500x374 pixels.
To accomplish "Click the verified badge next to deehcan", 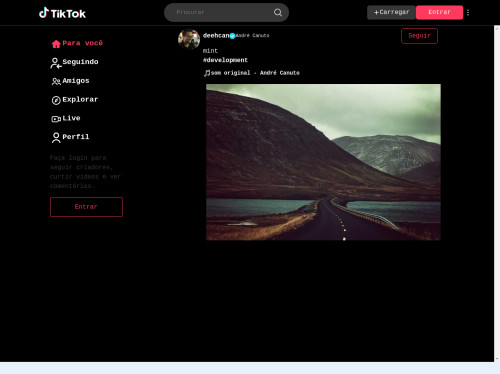I will [x=232, y=36].
